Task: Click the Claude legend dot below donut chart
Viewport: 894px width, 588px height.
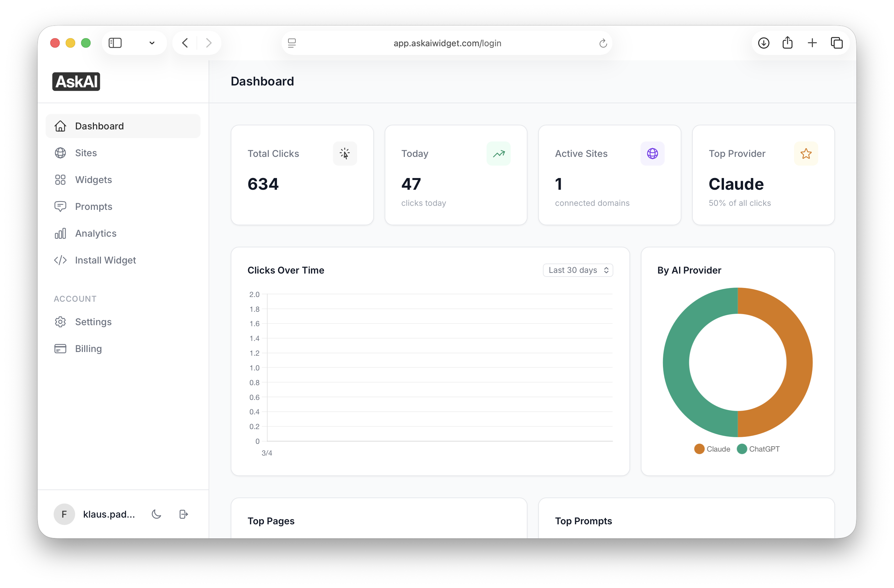Action: click(x=699, y=449)
